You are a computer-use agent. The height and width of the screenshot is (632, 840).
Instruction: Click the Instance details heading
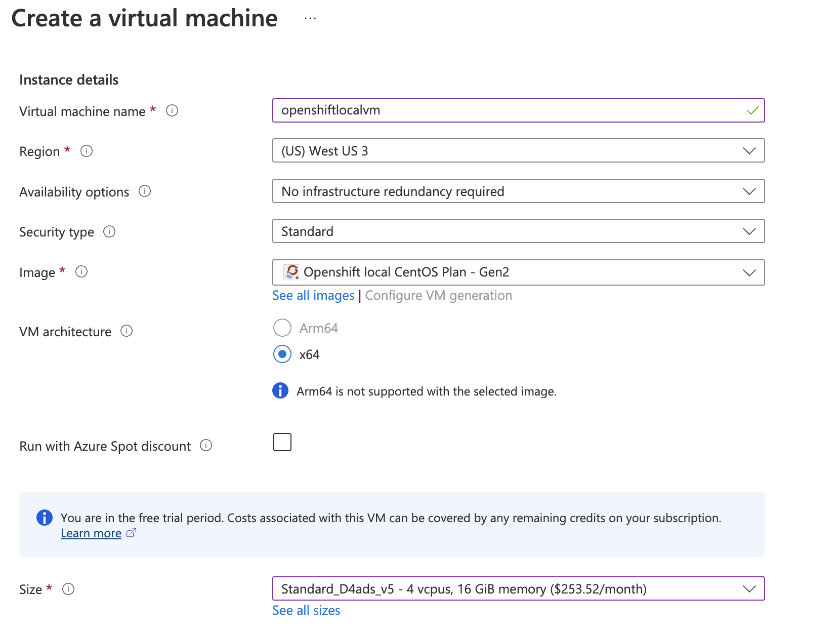coord(69,80)
